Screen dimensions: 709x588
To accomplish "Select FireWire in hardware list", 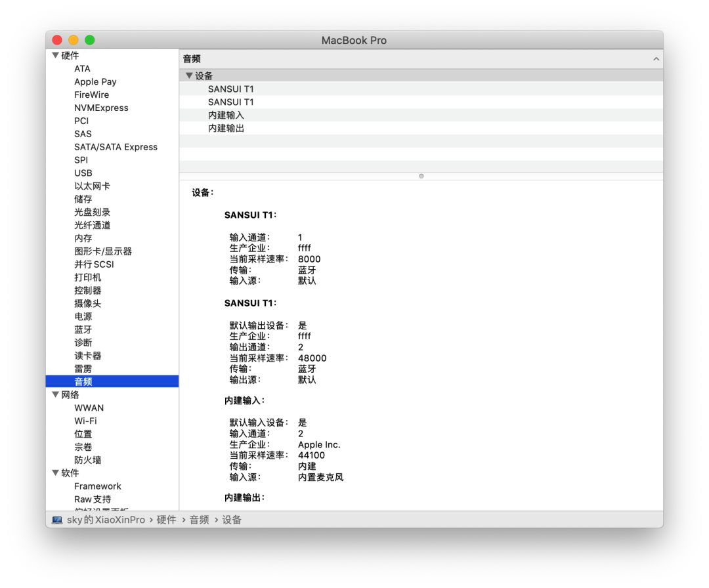I will [x=92, y=95].
